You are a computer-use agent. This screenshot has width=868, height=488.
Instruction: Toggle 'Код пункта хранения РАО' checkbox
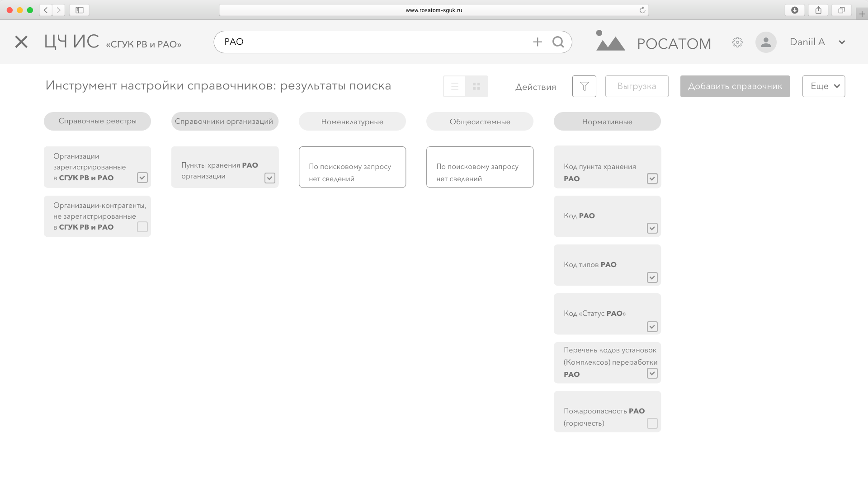pyautogui.click(x=652, y=178)
